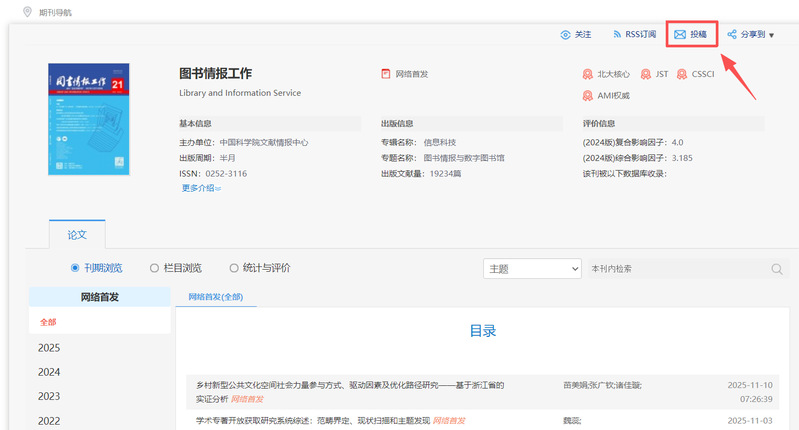Click the 北大核心 badge icon
Screen dimensions: 799x430
pos(588,74)
